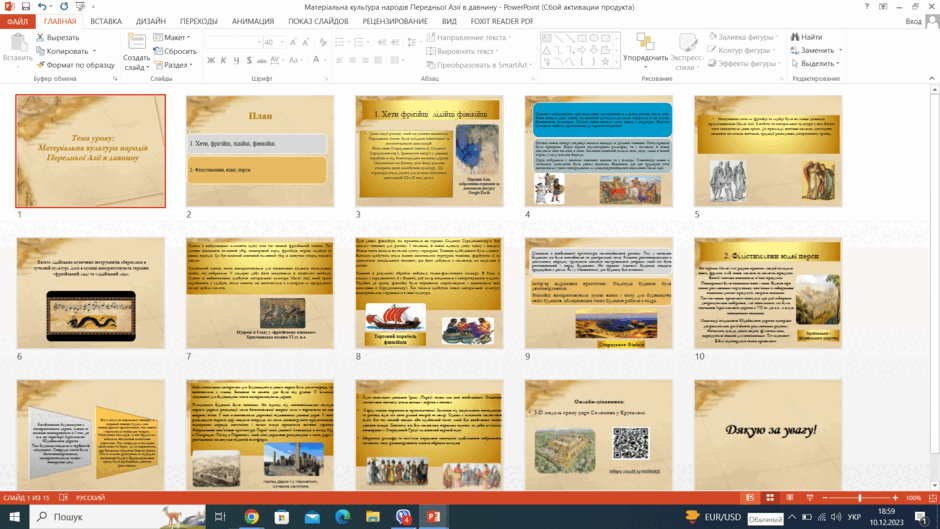The height and width of the screenshot is (529, 940).
Task: Open Microsoft Edge from the taskbar
Action: [x=342, y=516]
